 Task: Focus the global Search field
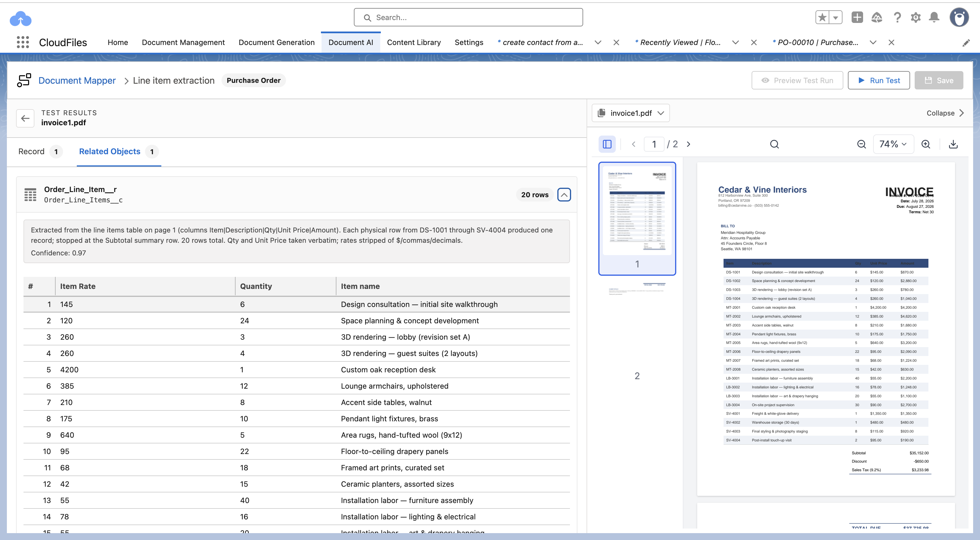[468, 17]
